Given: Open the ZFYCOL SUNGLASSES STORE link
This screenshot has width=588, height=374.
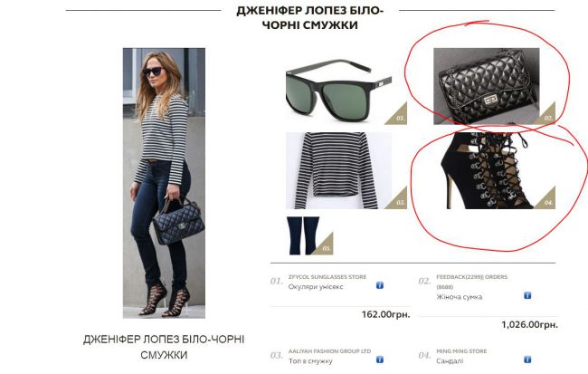Looking at the screenshot, I should [327, 277].
